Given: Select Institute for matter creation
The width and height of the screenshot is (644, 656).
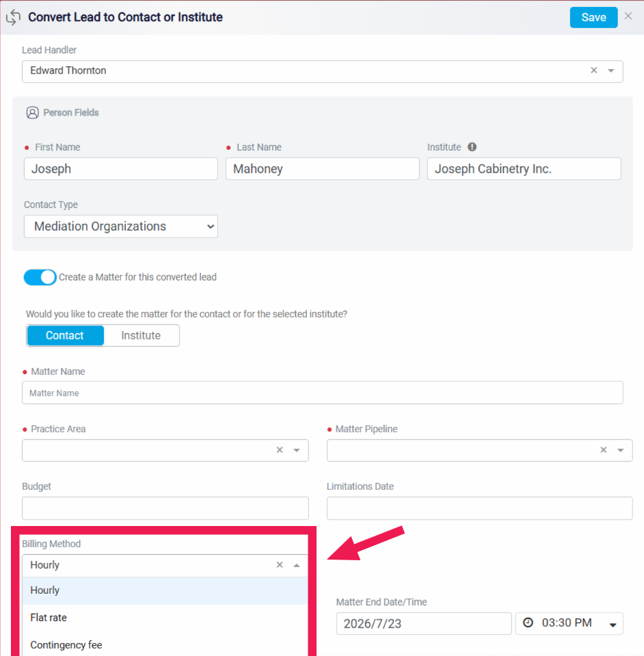Looking at the screenshot, I should pyautogui.click(x=141, y=336).
